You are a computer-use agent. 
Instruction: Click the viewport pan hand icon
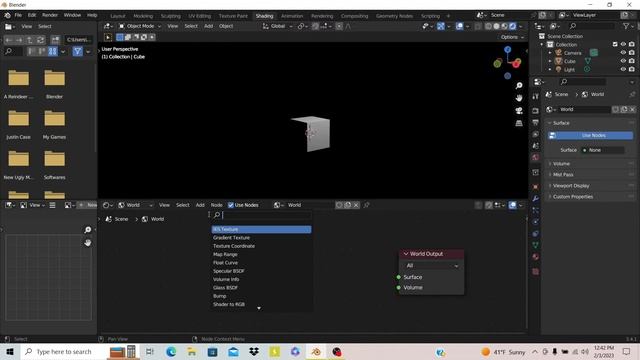point(519,98)
